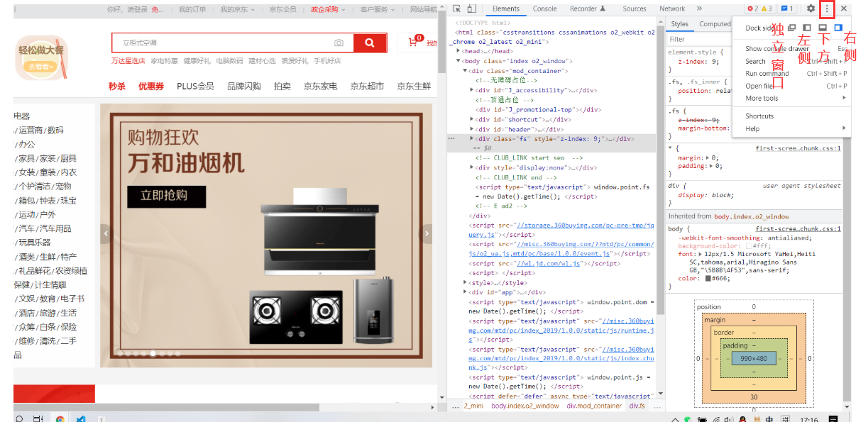Click the 优惠券 navigation link
The width and height of the screenshot is (868, 422).
click(151, 87)
